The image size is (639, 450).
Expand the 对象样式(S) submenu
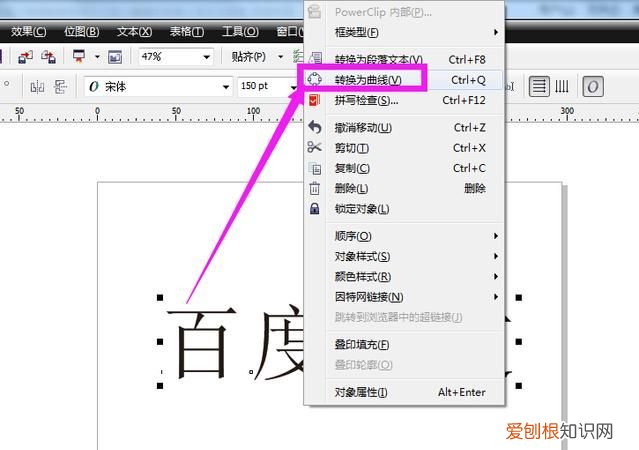(x=496, y=256)
